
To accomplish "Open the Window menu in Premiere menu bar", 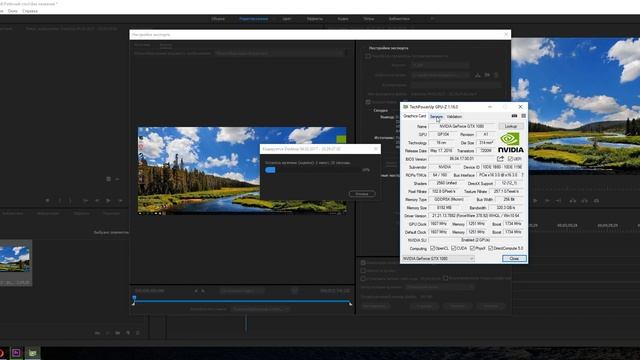I will pos(13,11).
